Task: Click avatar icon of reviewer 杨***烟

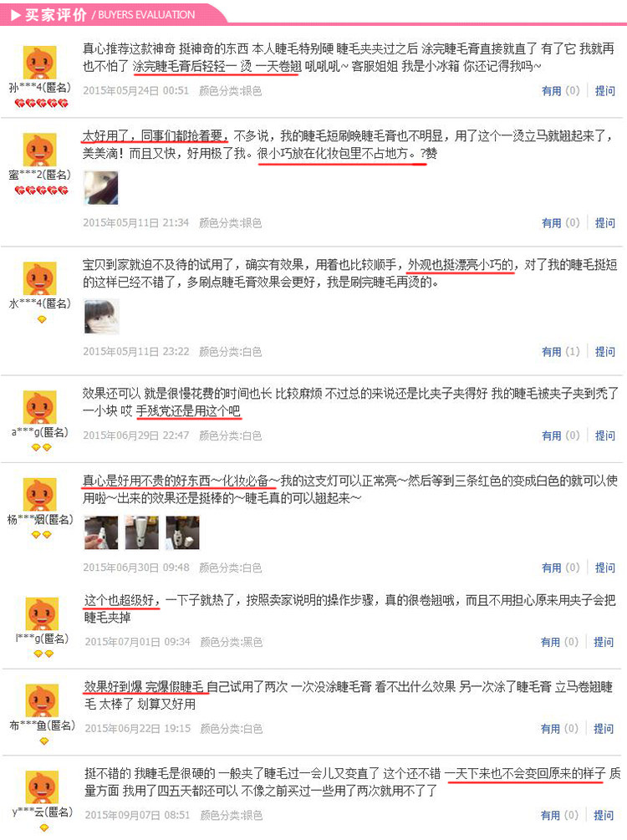Action: click(39, 495)
